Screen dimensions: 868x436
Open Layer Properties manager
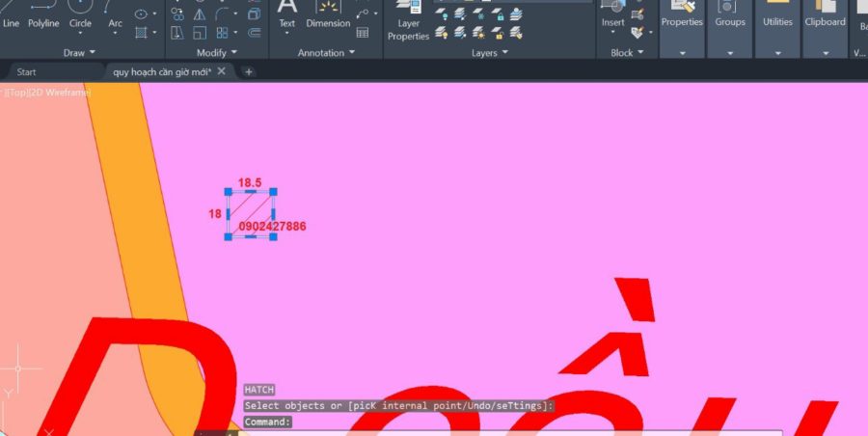point(409,21)
